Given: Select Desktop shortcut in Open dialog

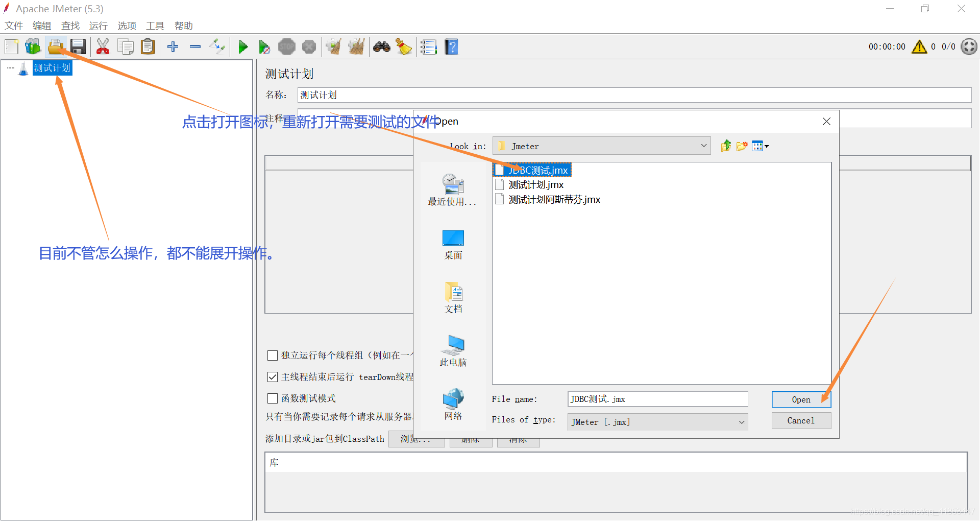Looking at the screenshot, I should [x=453, y=245].
